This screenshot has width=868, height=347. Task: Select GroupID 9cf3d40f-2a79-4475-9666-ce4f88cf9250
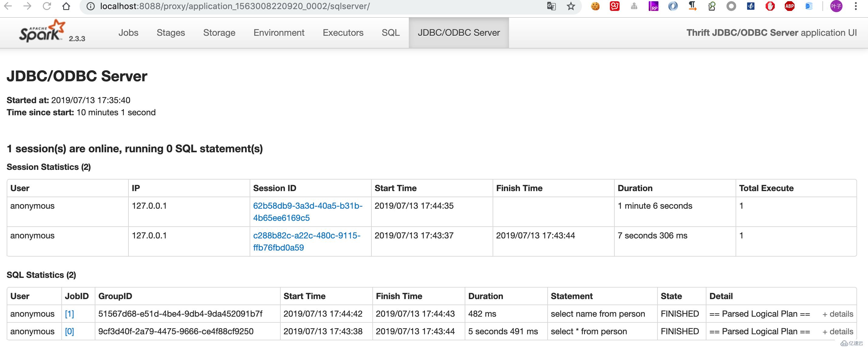176,331
